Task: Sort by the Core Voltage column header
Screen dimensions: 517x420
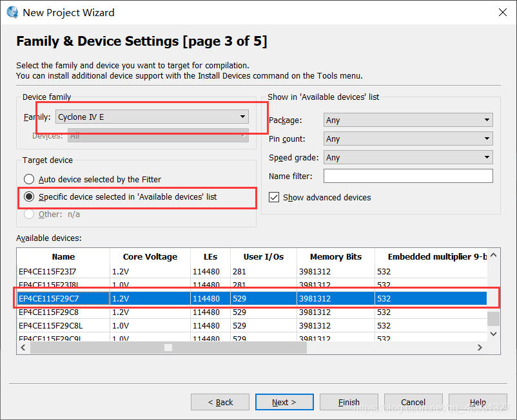Action: (x=150, y=256)
